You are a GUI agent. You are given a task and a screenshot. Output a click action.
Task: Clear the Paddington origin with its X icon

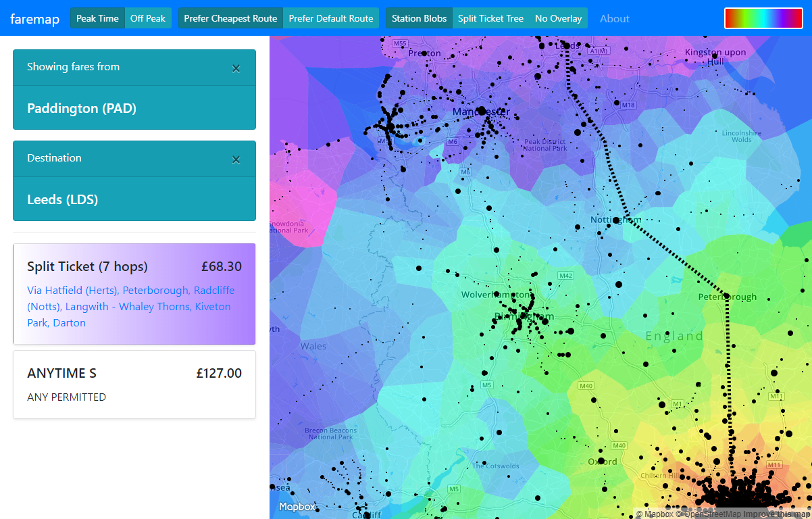(x=236, y=68)
